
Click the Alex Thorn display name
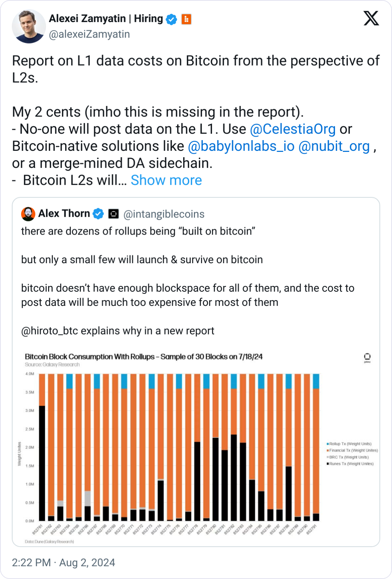[64, 214]
